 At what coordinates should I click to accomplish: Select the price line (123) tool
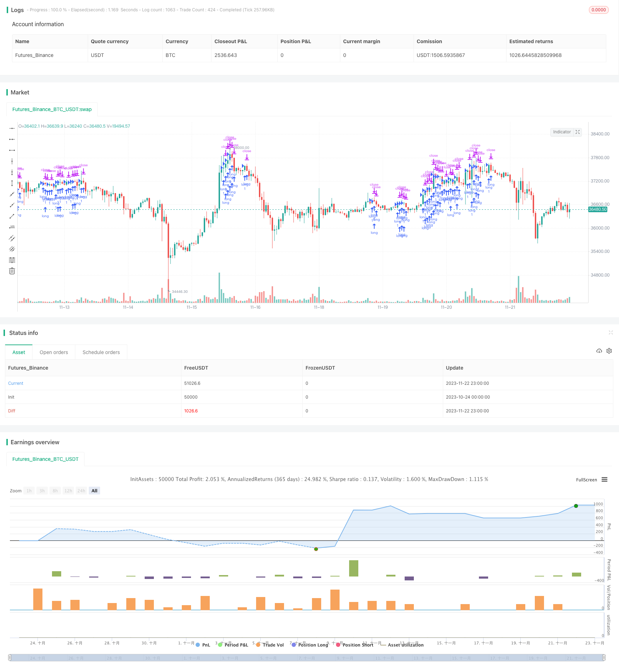pyautogui.click(x=12, y=227)
